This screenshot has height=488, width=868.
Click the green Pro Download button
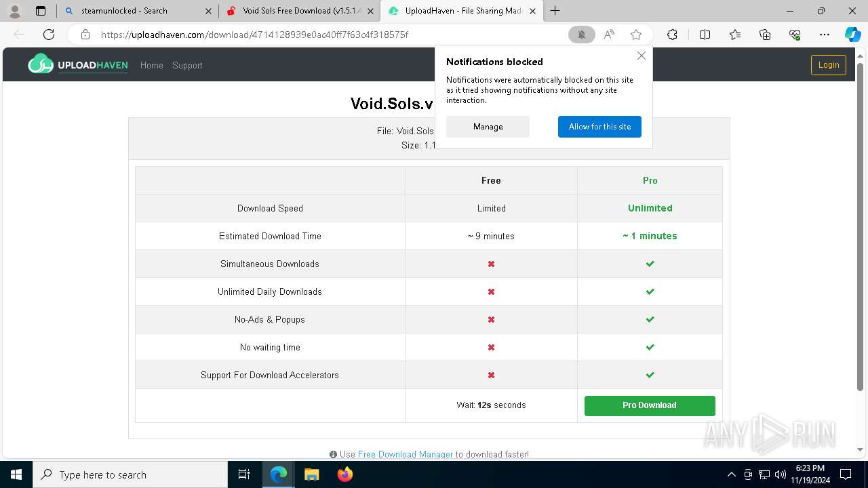[x=650, y=405]
